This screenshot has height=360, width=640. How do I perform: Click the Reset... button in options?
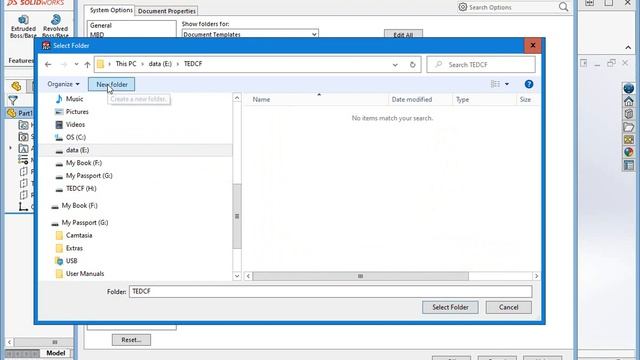point(131,340)
